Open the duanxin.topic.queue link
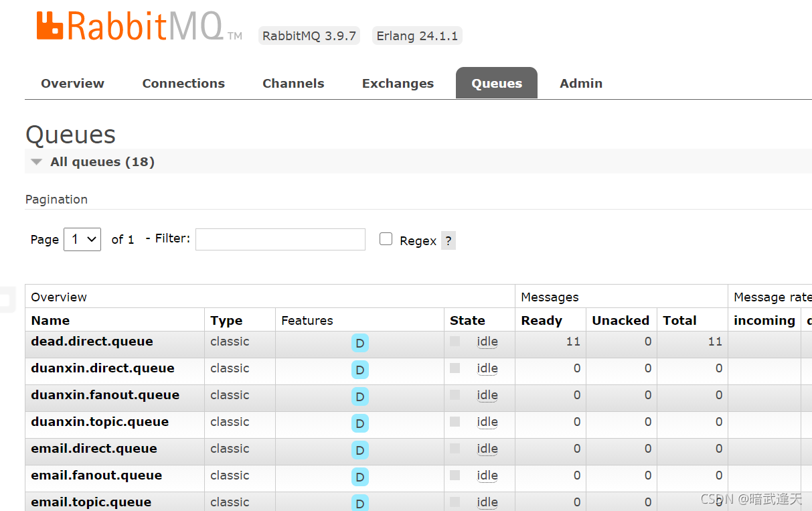 pos(100,421)
